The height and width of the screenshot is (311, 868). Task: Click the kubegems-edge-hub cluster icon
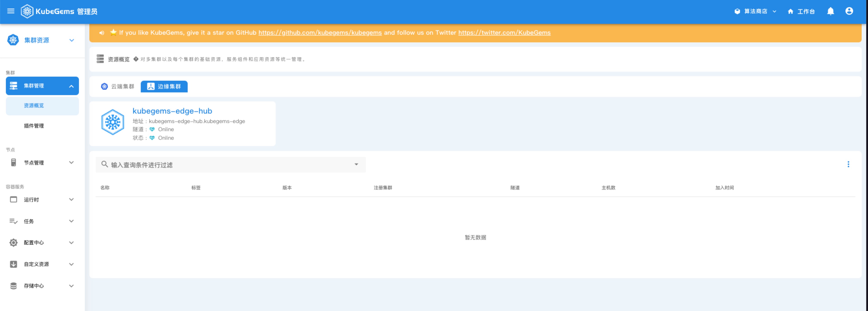click(x=113, y=122)
